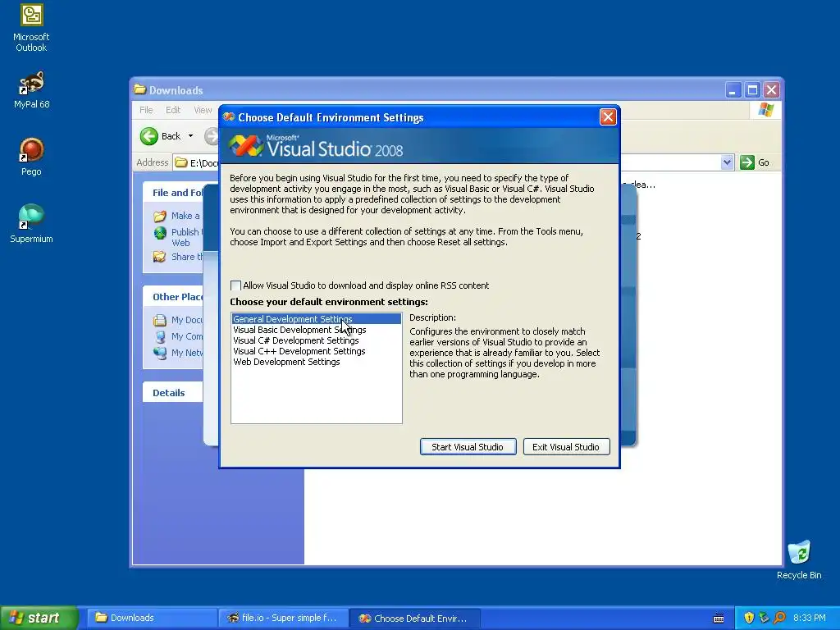Screen dimensions: 840x630
Task: Click the green Go arrow button
Action: coord(746,162)
